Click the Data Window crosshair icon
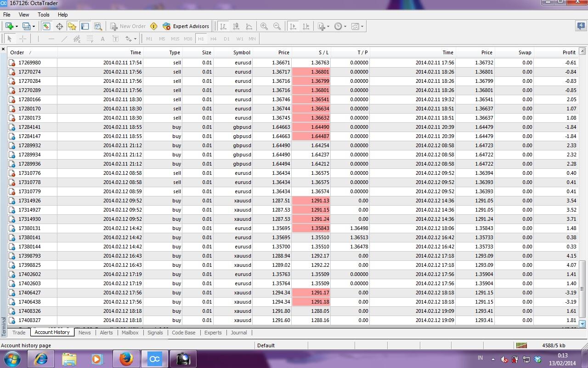Screen dimensions: 588x368 pos(59,26)
